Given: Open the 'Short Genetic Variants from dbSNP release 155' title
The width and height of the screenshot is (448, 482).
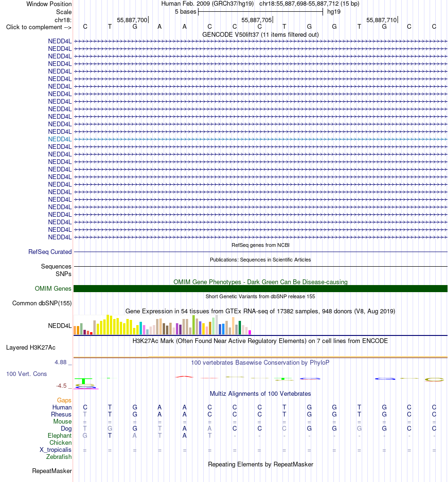Looking at the screenshot, I should pyautogui.click(x=260, y=297).
